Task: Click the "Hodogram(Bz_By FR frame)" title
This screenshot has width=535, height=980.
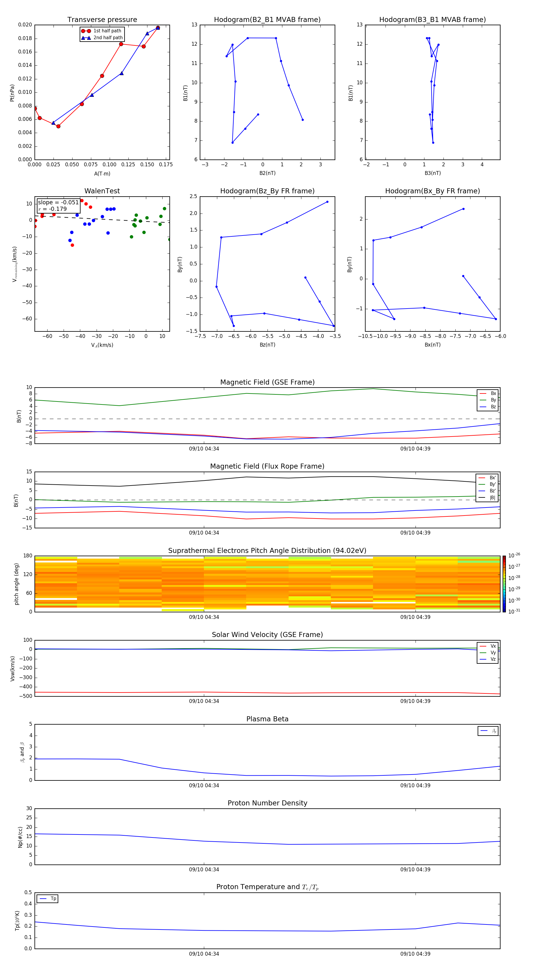Action: click(267, 191)
